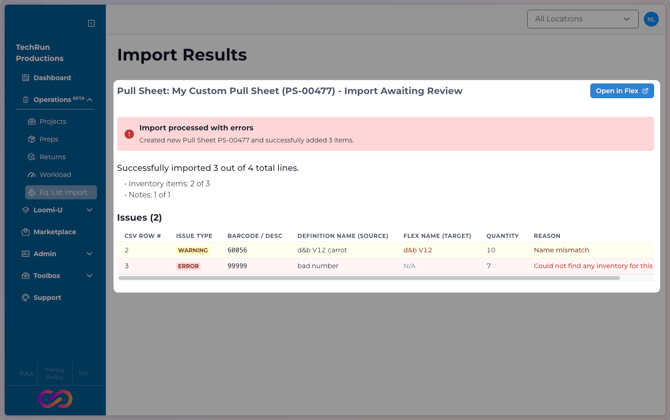This screenshot has height=420, width=670.
Task: Open the Privacy Policy link
Action: (55, 373)
